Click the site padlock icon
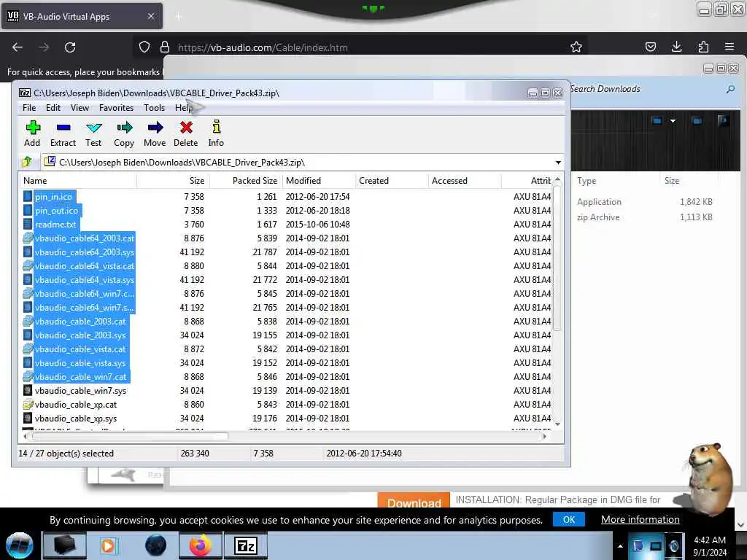The width and height of the screenshot is (747, 560). [x=165, y=47]
